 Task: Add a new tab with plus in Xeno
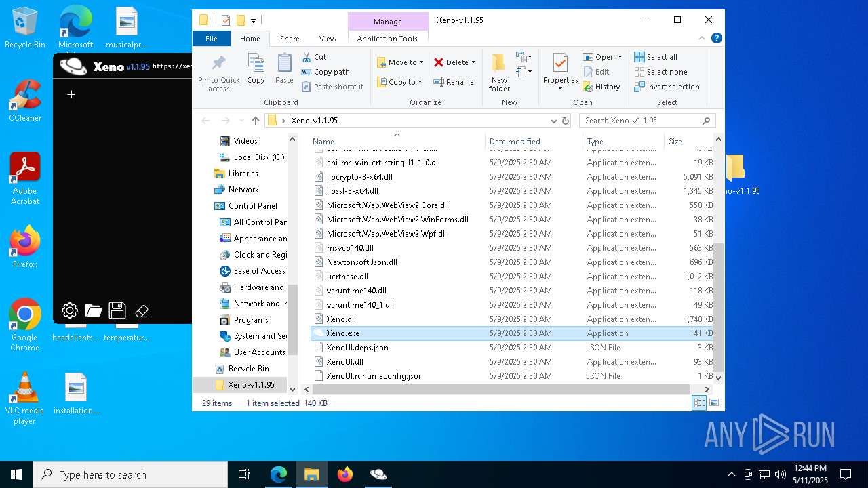pos(71,94)
